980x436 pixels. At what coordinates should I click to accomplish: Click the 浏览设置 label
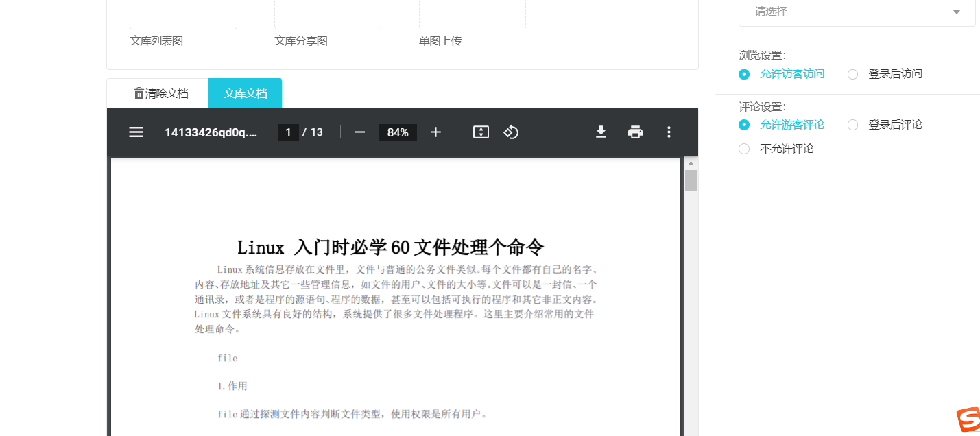click(762, 56)
